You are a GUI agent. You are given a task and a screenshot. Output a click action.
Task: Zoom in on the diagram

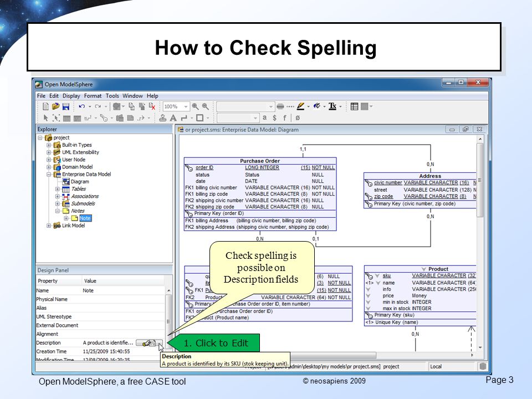point(196,106)
